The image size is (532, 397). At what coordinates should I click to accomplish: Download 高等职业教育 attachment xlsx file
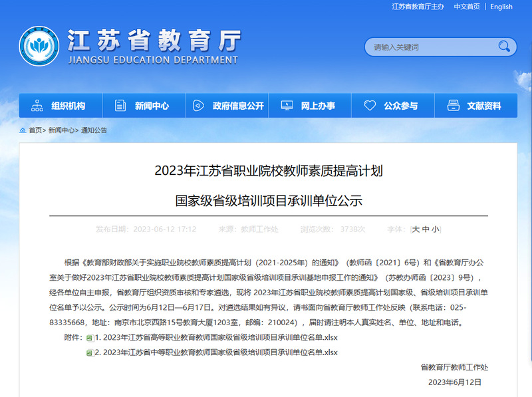point(216,337)
